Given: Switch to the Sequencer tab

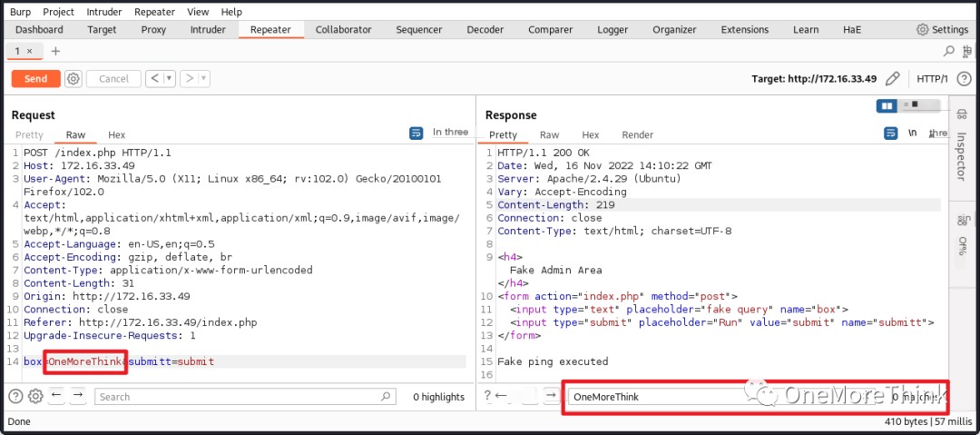Looking at the screenshot, I should tap(418, 29).
